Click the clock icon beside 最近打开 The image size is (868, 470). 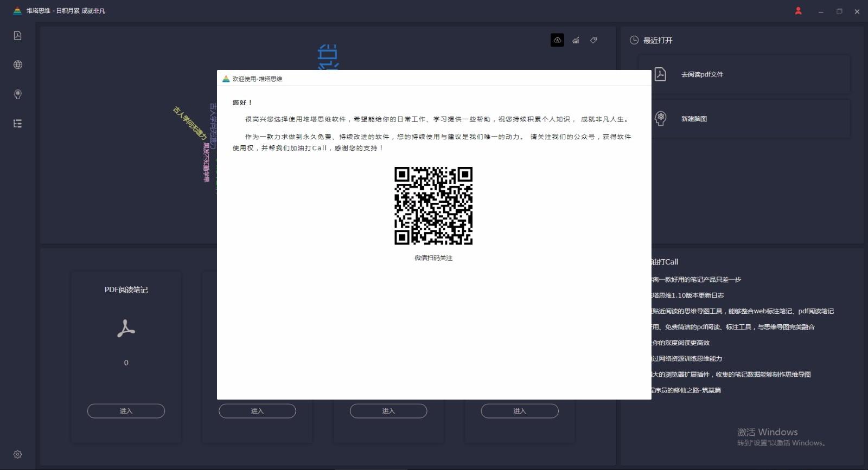(x=634, y=40)
